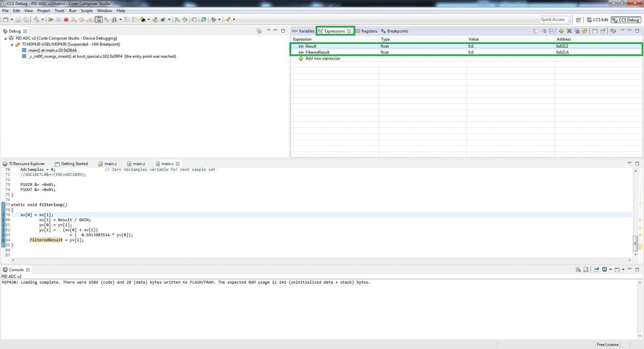Open the Run menu
This screenshot has width=644, height=349.
pos(72,10)
